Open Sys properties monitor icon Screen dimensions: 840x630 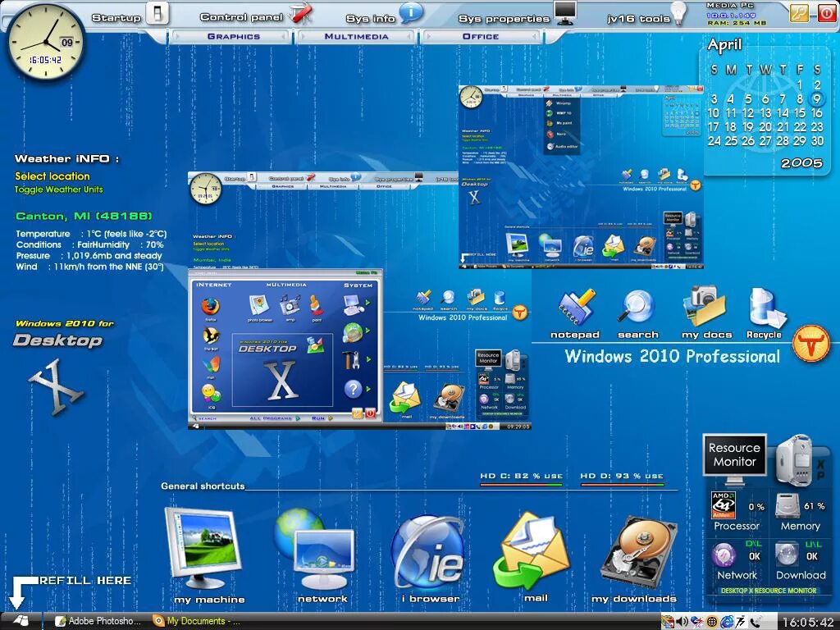[x=565, y=13]
